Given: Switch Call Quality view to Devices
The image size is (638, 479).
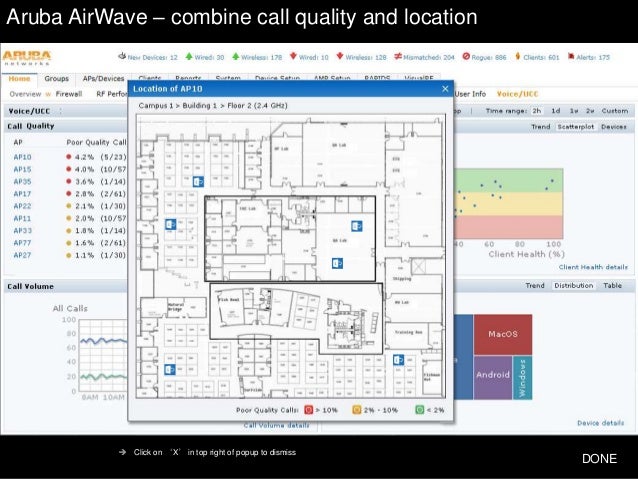Looking at the screenshot, I should click(614, 127).
